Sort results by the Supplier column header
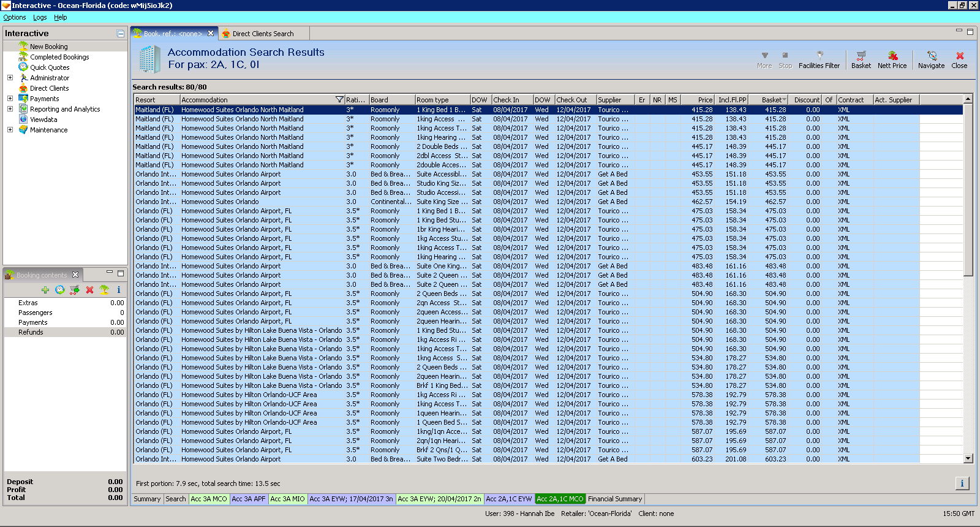This screenshot has height=527, width=980. tap(616, 100)
